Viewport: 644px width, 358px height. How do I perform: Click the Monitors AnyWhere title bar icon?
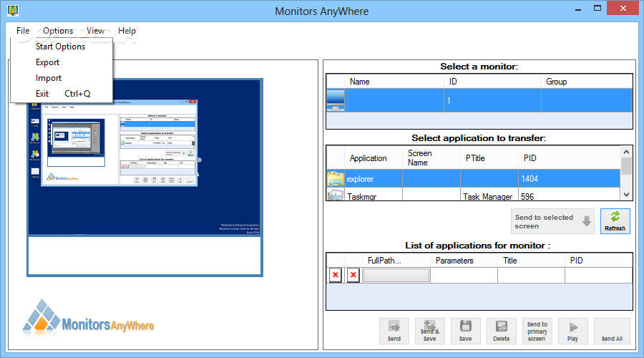[13, 10]
